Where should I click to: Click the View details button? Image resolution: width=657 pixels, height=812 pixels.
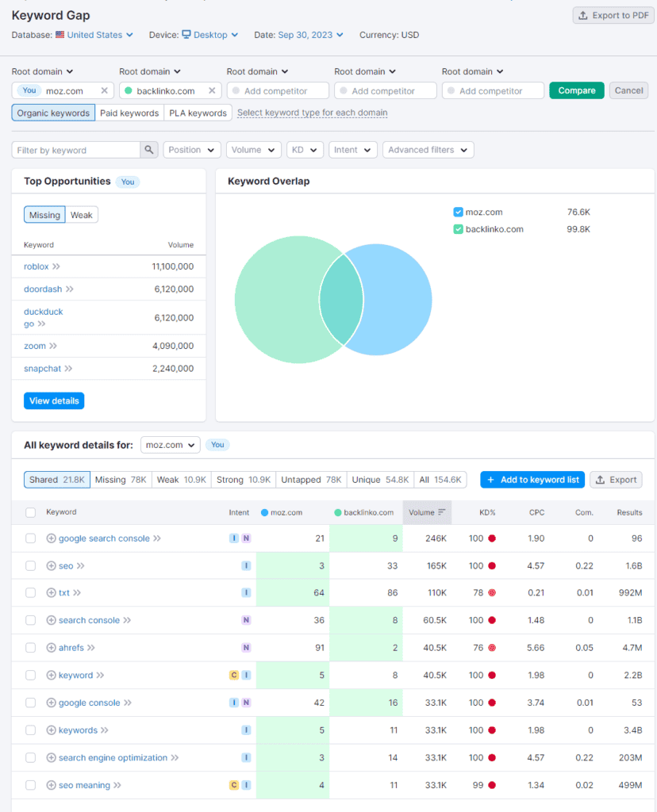pos(54,400)
